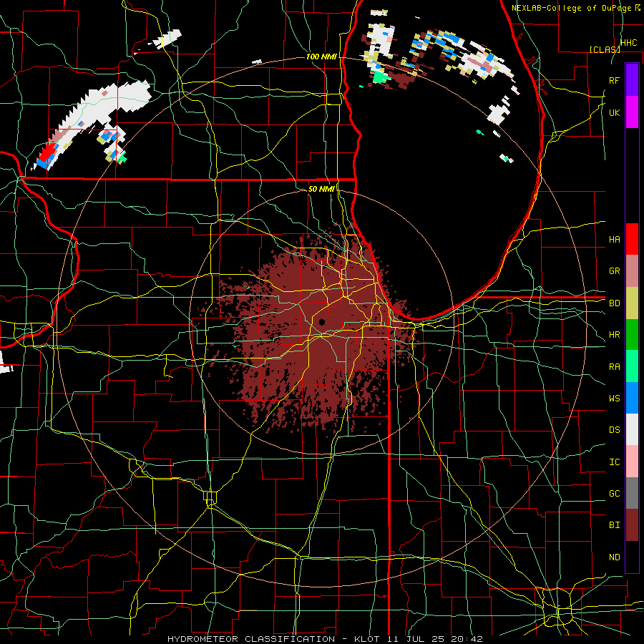Click the DS legend label
Viewport: 644px width, 644px height.
614,430
